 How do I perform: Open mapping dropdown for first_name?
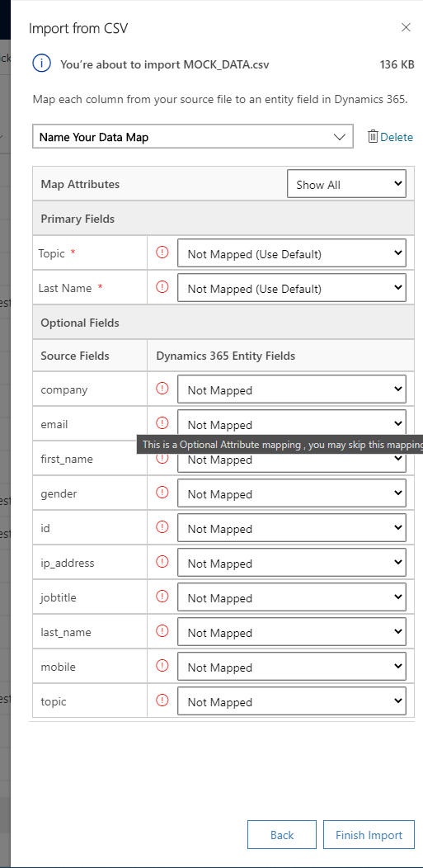291,463
